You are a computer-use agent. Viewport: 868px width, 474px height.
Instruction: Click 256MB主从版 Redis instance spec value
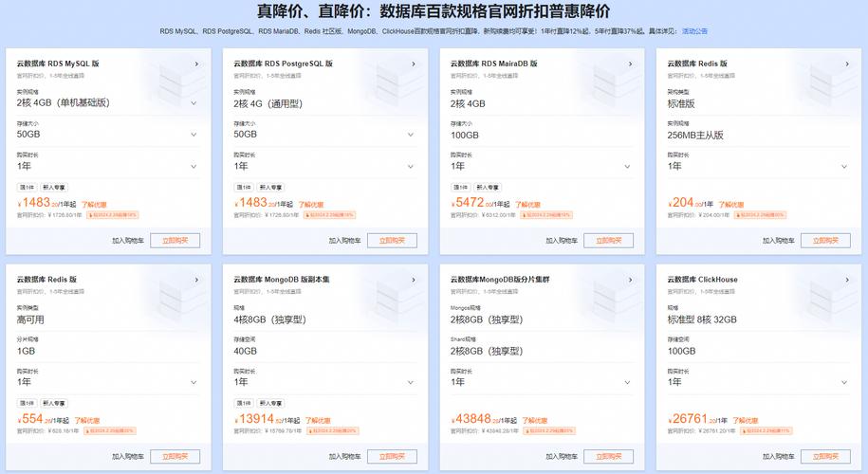[x=695, y=135]
